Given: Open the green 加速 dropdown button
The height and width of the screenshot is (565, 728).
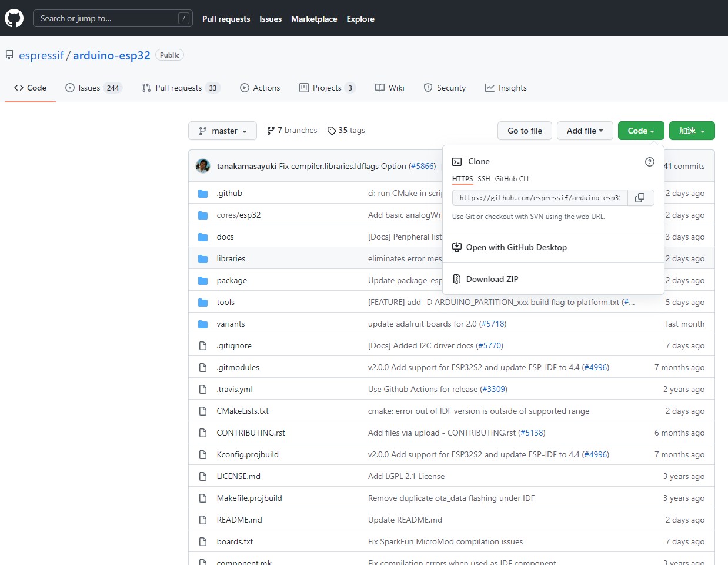Looking at the screenshot, I should coord(692,131).
